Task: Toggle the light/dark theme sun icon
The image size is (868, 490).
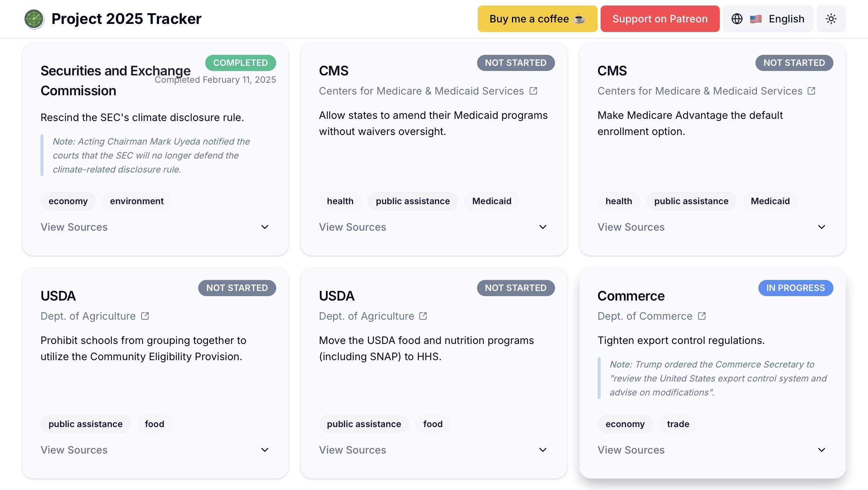Action: (x=831, y=19)
